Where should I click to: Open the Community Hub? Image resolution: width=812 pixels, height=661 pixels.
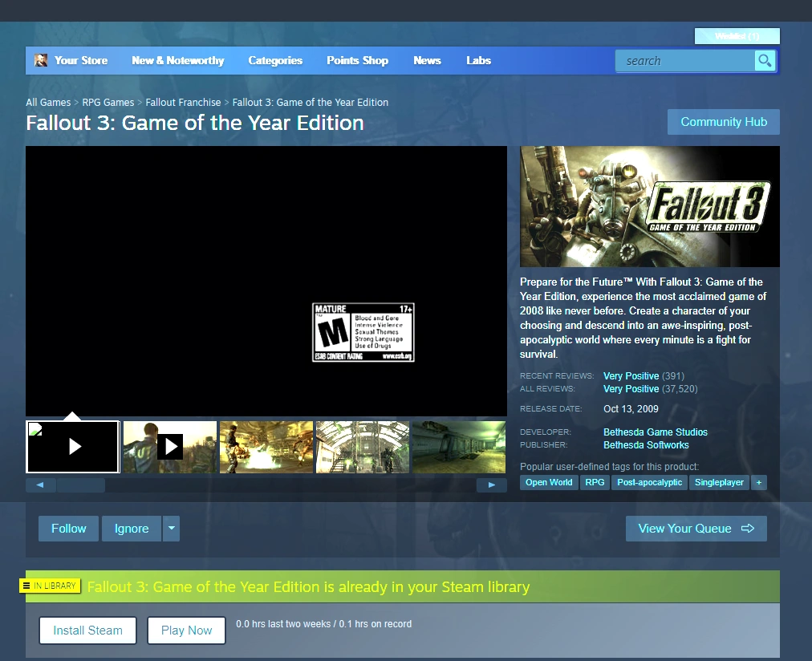[x=723, y=121]
